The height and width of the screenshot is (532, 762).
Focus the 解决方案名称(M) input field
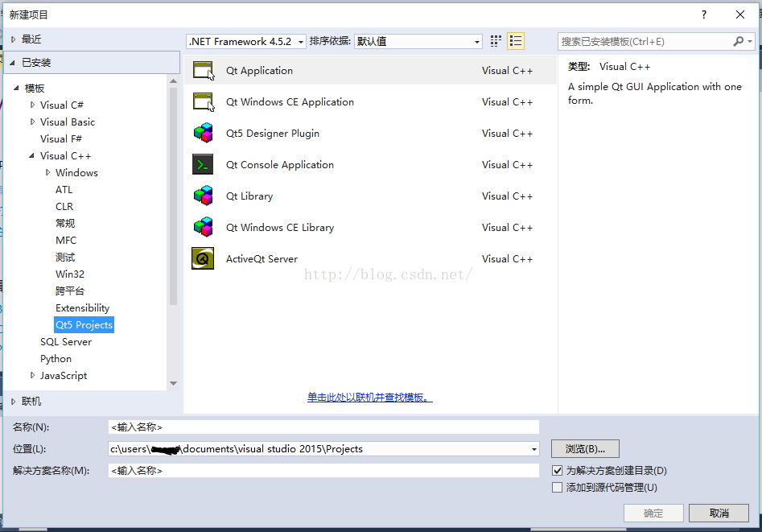pyautogui.click(x=323, y=471)
